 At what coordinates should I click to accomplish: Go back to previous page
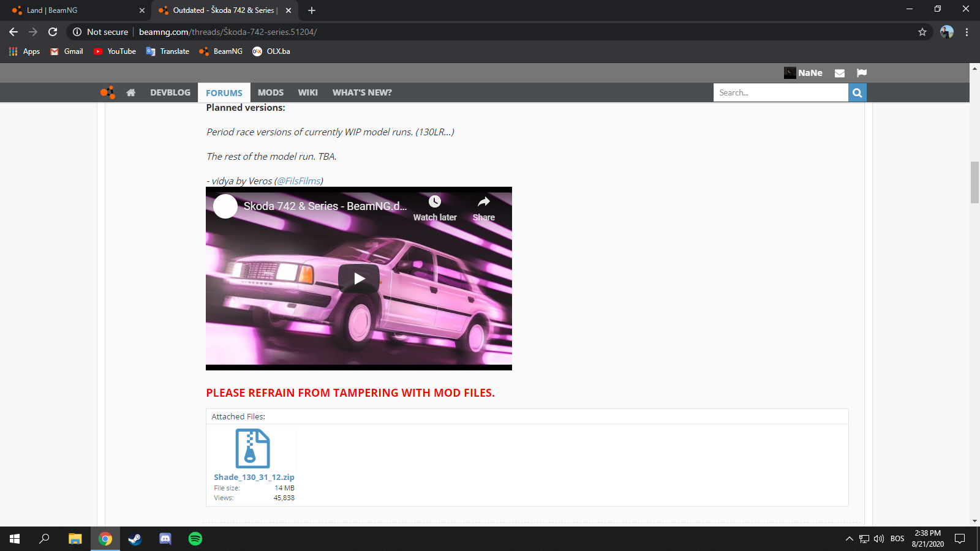coord(13,32)
